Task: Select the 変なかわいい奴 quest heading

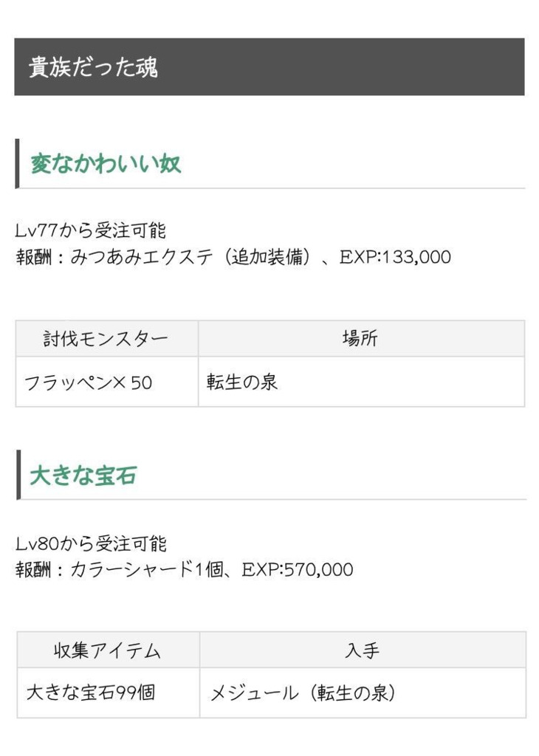Action: pos(106,164)
